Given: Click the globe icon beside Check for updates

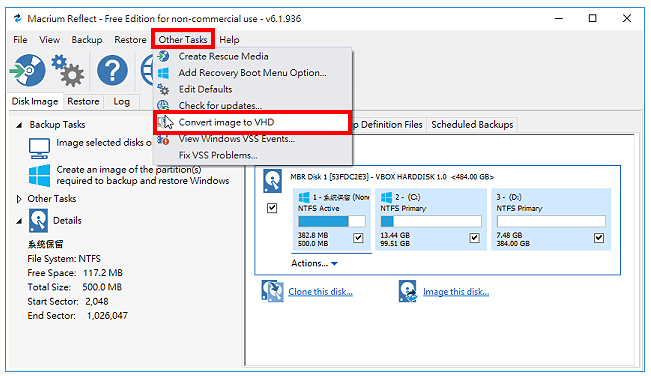Looking at the screenshot, I should 163,105.
